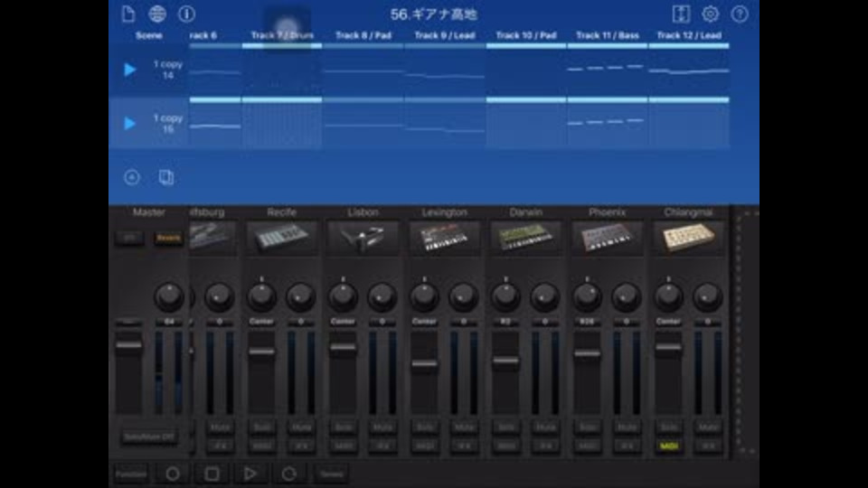The image size is (868, 488).
Task: Click the stop square transport button
Action: point(212,474)
